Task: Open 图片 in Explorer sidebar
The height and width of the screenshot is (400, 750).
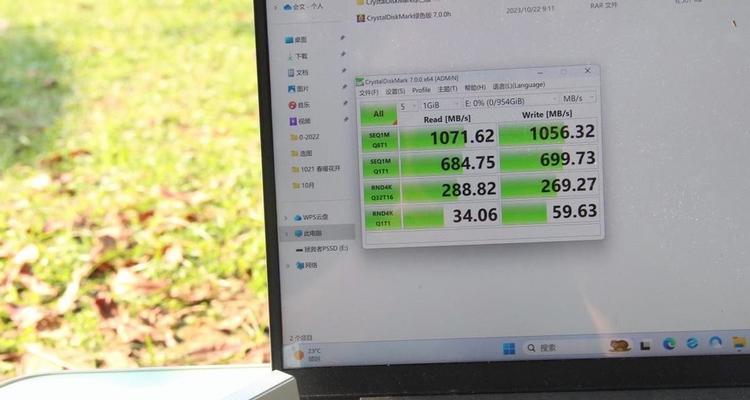Action: coord(299,89)
